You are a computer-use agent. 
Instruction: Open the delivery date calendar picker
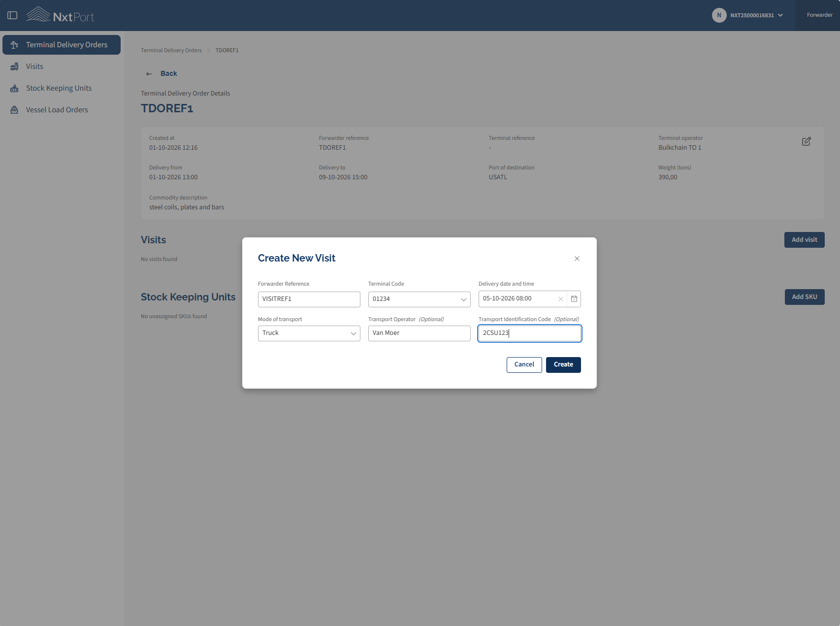[x=574, y=299]
